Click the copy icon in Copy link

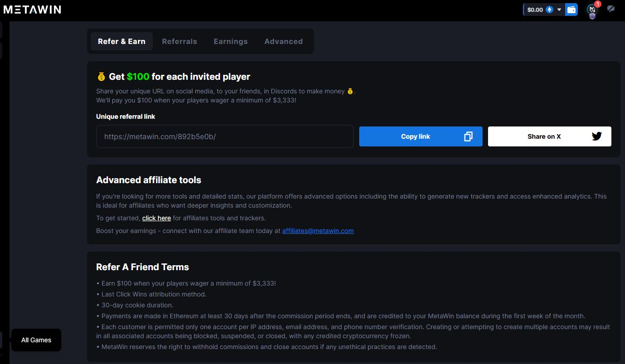[468, 136]
